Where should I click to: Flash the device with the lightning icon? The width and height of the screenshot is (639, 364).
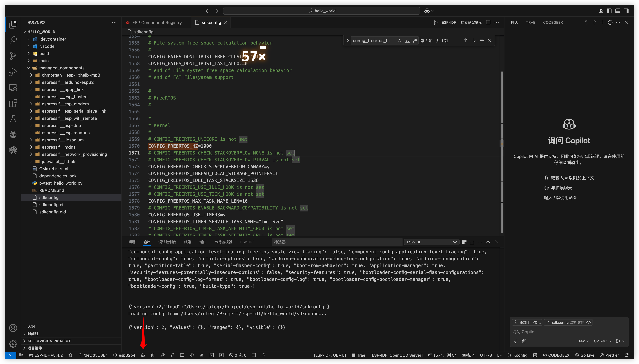[172, 355]
